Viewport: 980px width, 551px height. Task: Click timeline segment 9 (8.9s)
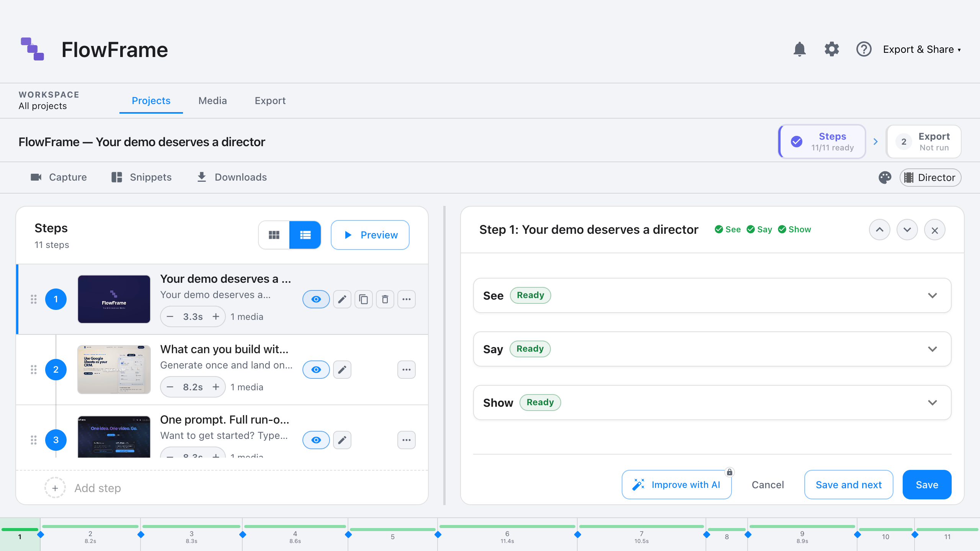pos(802,535)
